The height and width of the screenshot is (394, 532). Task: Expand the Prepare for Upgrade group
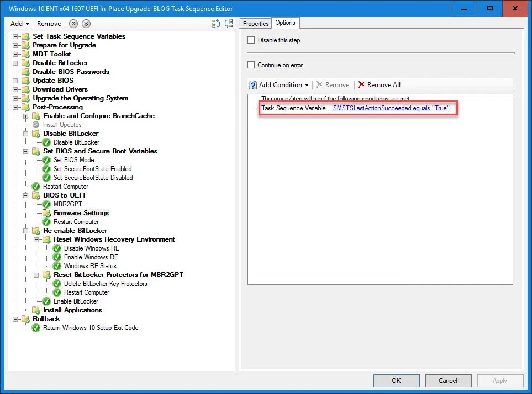coord(15,45)
